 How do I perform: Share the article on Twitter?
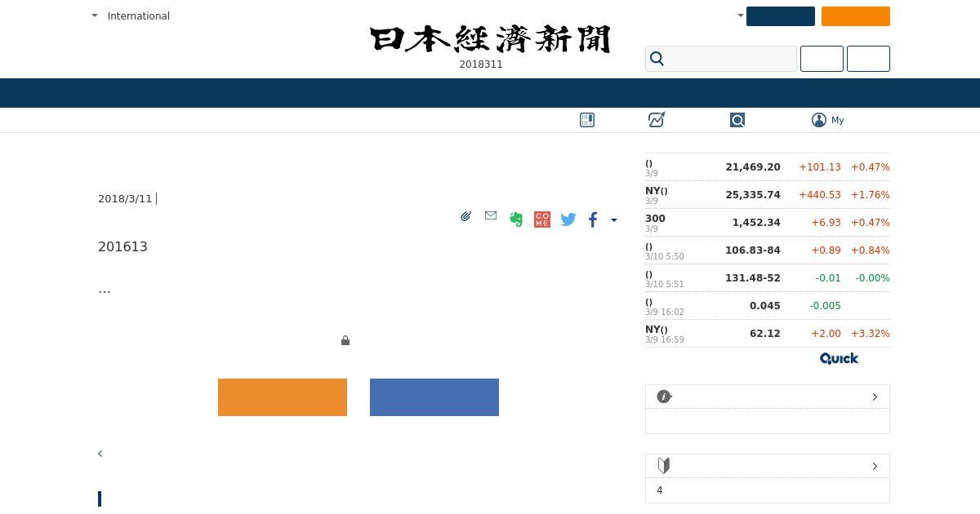(568, 219)
